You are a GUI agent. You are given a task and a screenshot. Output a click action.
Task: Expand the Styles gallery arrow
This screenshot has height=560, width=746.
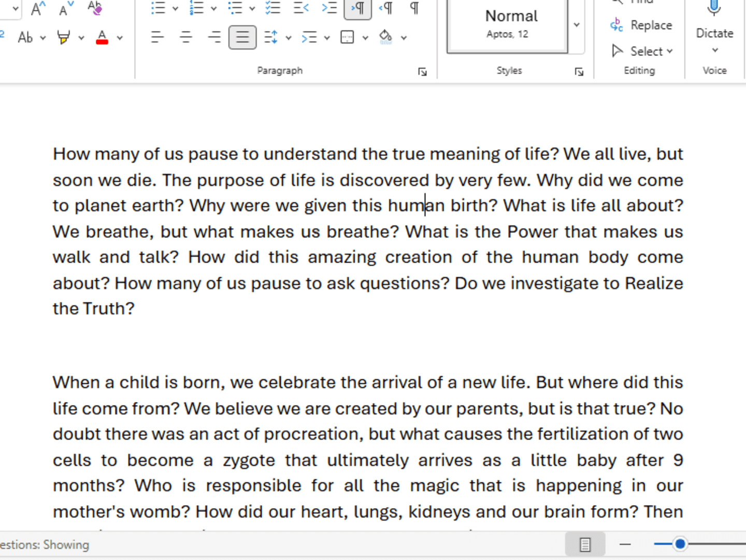pyautogui.click(x=577, y=25)
